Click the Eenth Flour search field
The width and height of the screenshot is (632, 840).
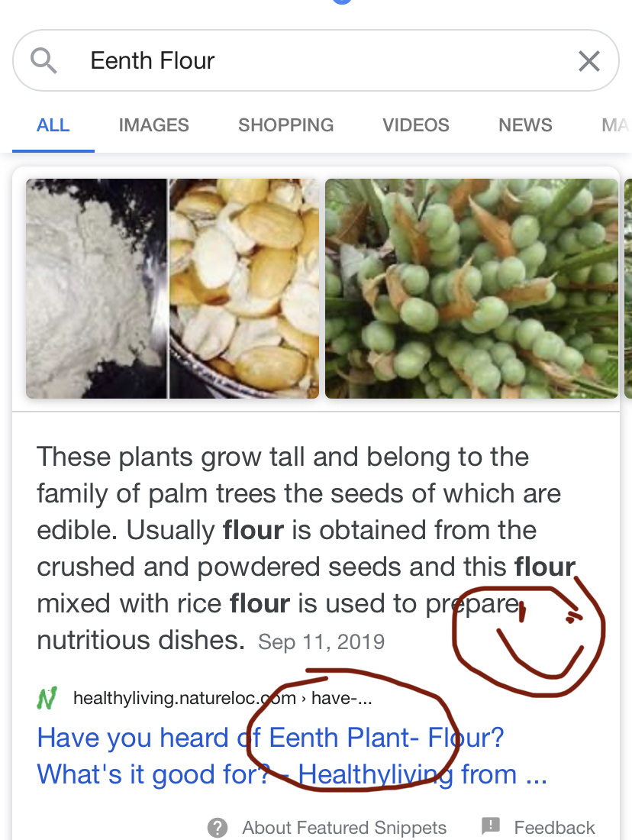pyautogui.click(x=315, y=60)
